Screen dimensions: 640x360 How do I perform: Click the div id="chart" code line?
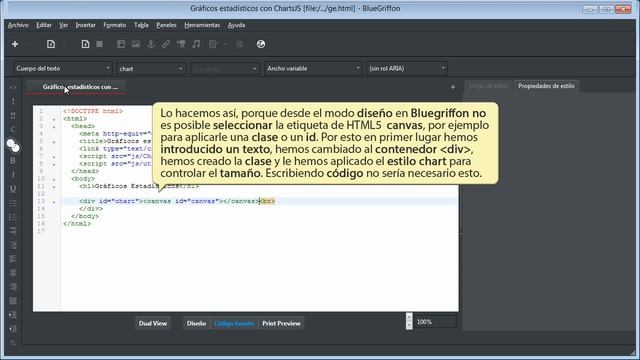169,201
